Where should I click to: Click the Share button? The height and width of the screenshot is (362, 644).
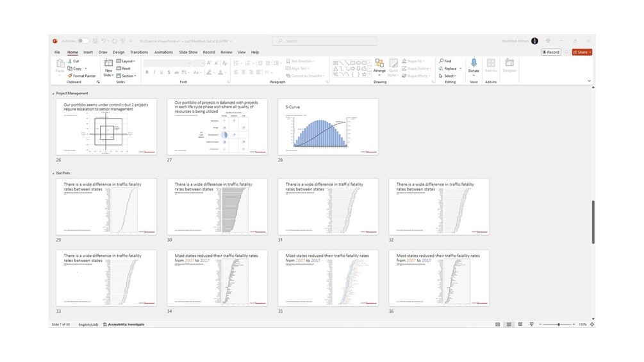click(582, 52)
